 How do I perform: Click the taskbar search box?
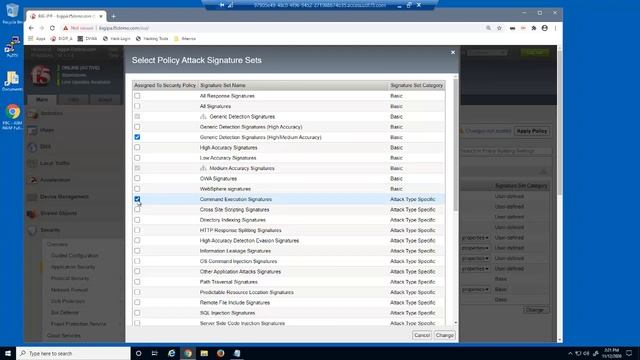click(x=73, y=353)
